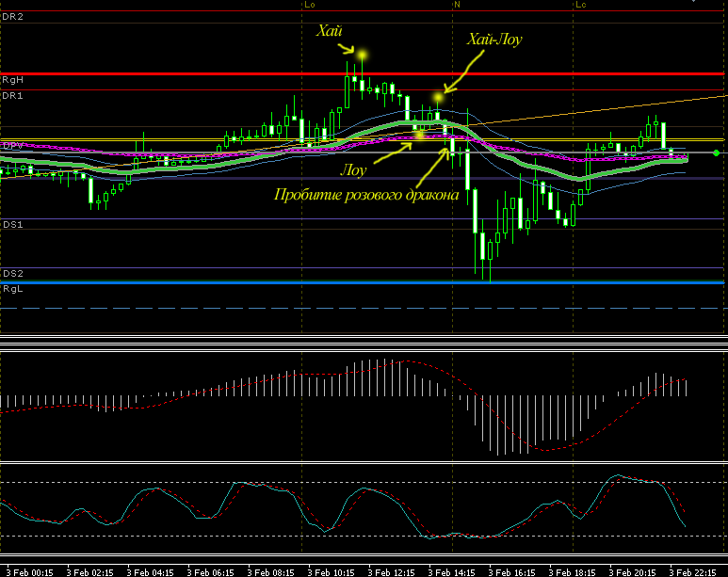Click the '3 Feb 22:15' time label
The image size is (728, 577).
pos(693,572)
